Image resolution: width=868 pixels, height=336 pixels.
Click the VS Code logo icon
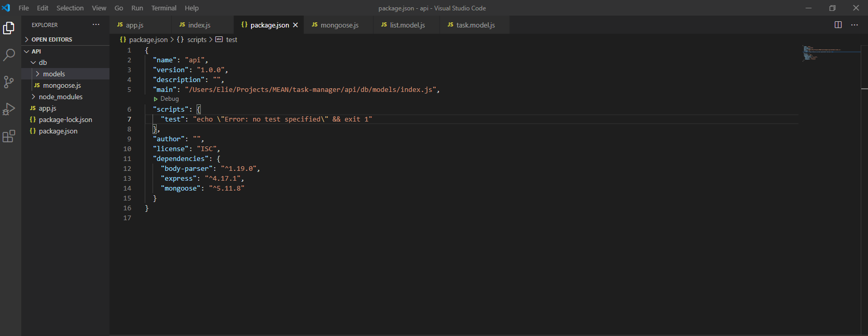click(6, 8)
